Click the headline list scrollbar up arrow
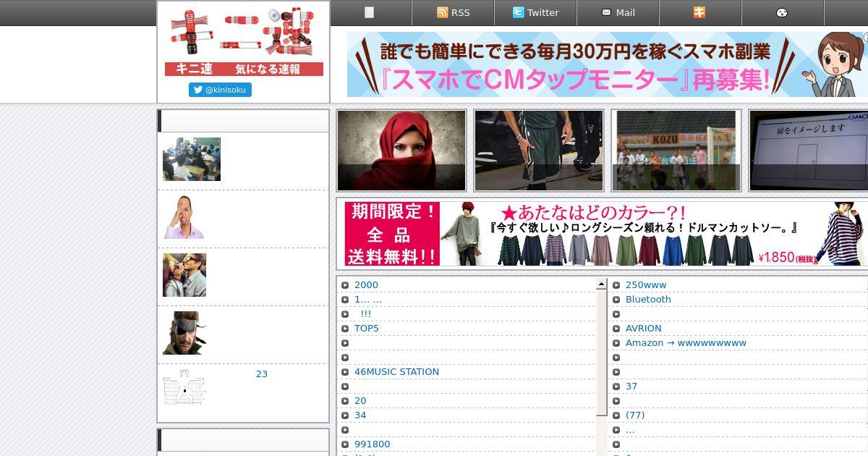Image resolution: width=868 pixels, height=456 pixels. tap(601, 284)
